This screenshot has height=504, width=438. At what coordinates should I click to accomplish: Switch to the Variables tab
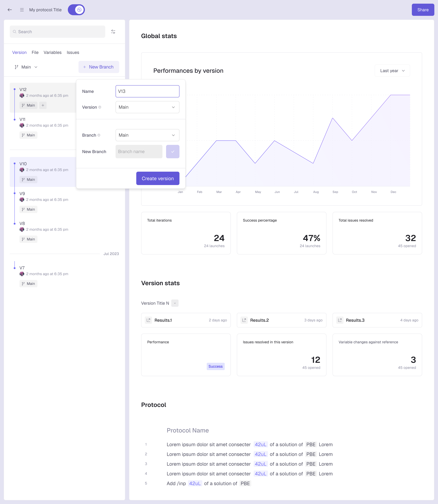(x=53, y=52)
